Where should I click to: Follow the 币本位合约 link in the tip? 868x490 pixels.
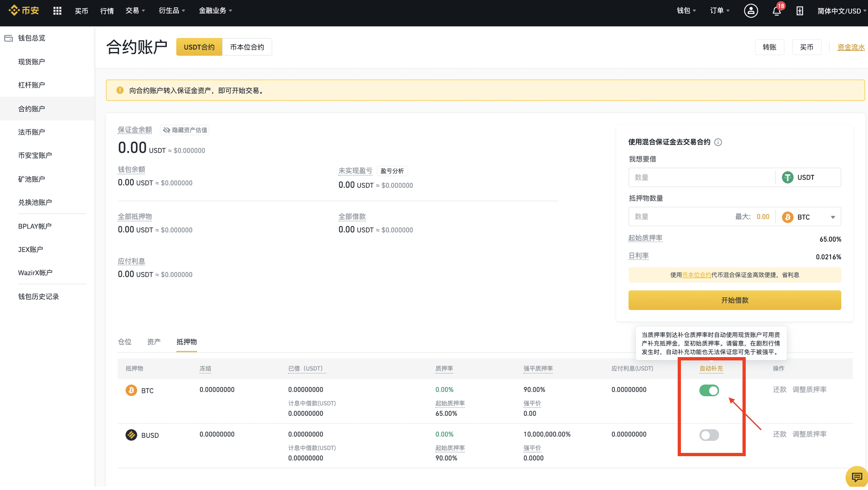[x=696, y=275]
